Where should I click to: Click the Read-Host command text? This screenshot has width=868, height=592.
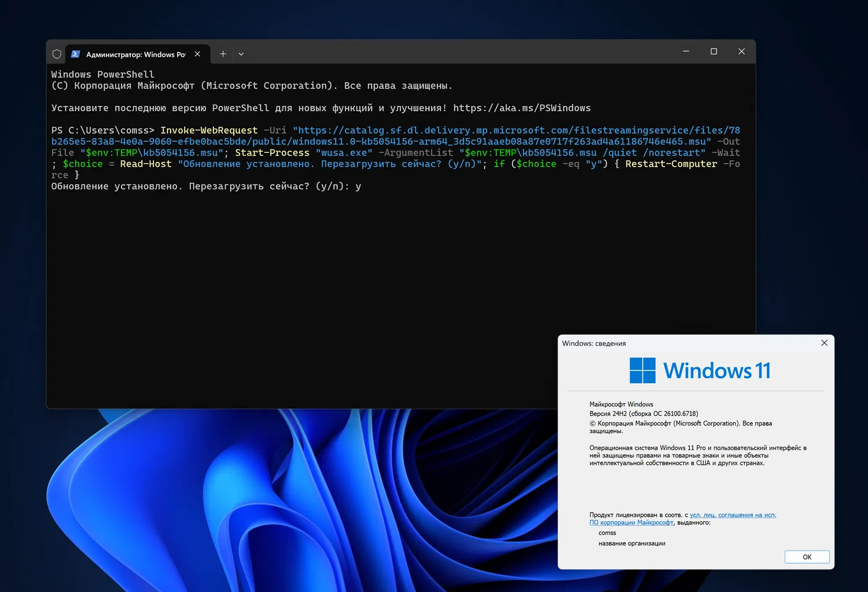(x=146, y=164)
